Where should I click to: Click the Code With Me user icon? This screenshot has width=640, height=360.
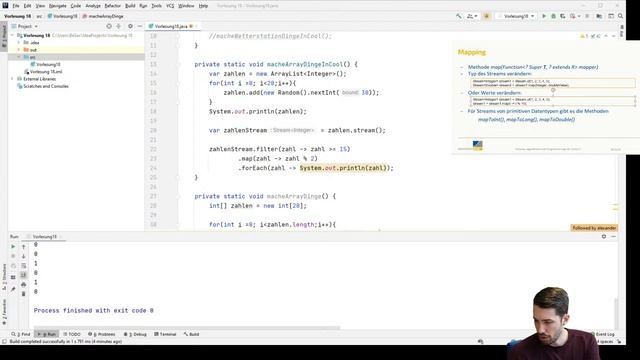470,16
